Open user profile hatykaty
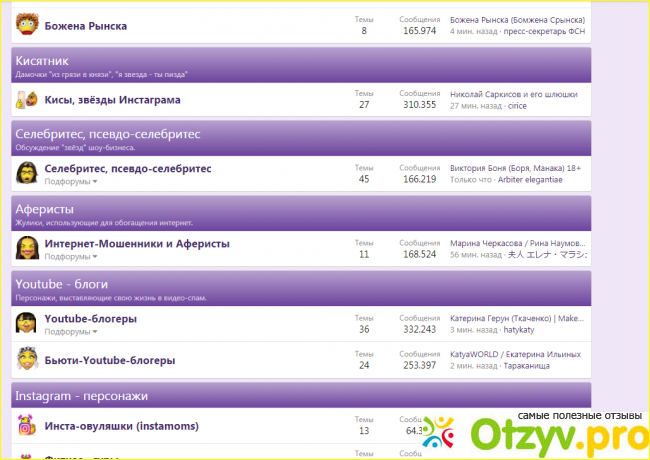Image resolution: width=650 pixels, height=460 pixels. pos(519,330)
